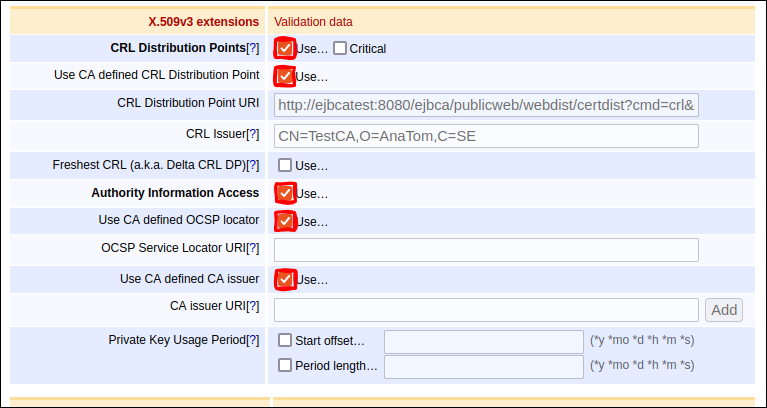Click the CRL Issuer text field
The height and width of the screenshot is (408, 767).
point(486,136)
